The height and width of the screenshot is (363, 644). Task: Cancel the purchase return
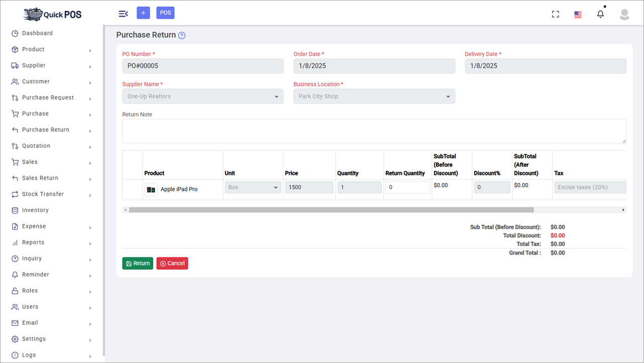[172, 263]
